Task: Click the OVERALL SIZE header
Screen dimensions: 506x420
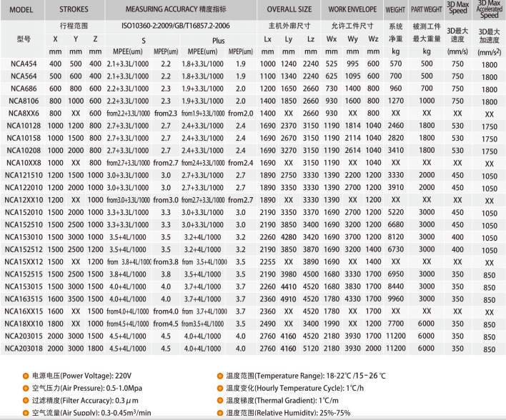Action: [289, 9]
